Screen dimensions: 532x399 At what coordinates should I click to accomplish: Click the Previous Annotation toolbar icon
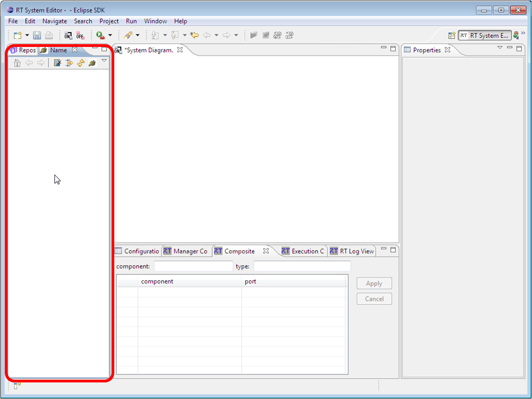tap(175, 35)
